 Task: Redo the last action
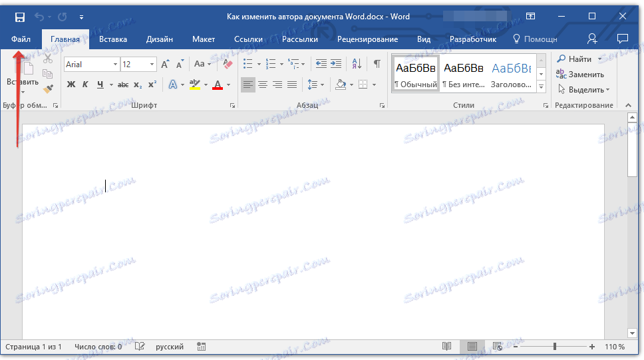tap(62, 17)
